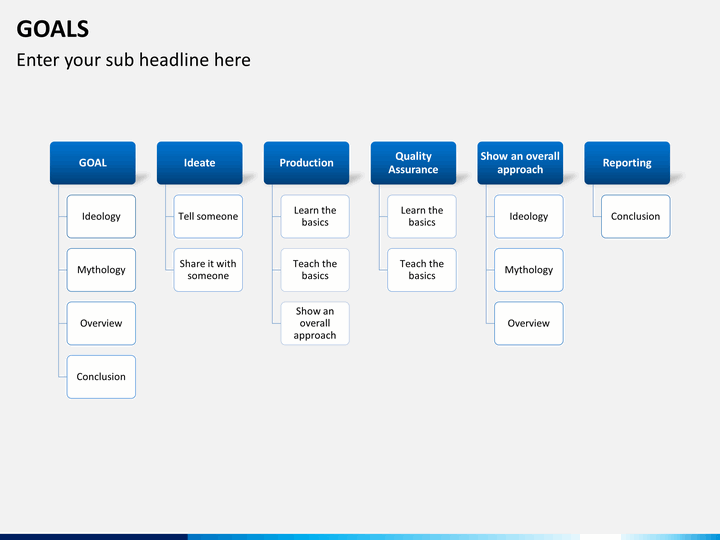Select the blue Ideate header box
This screenshot has height=540, width=720.
click(x=200, y=163)
